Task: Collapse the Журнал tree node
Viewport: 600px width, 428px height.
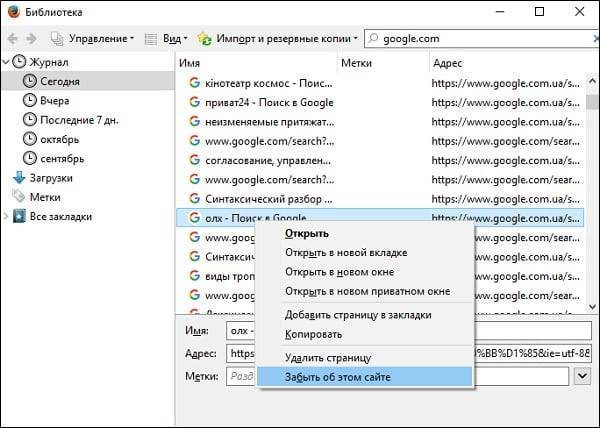Action: [x=7, y=62]
